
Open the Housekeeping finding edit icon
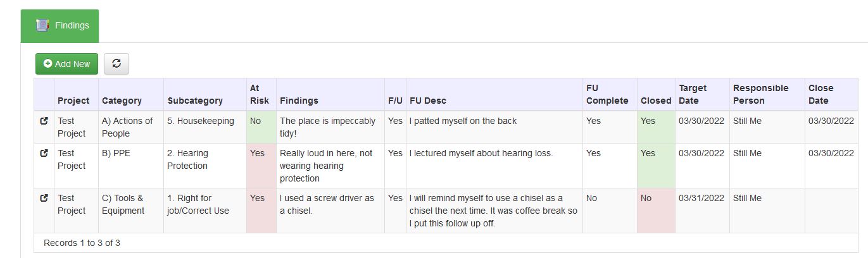pos(44,121)
